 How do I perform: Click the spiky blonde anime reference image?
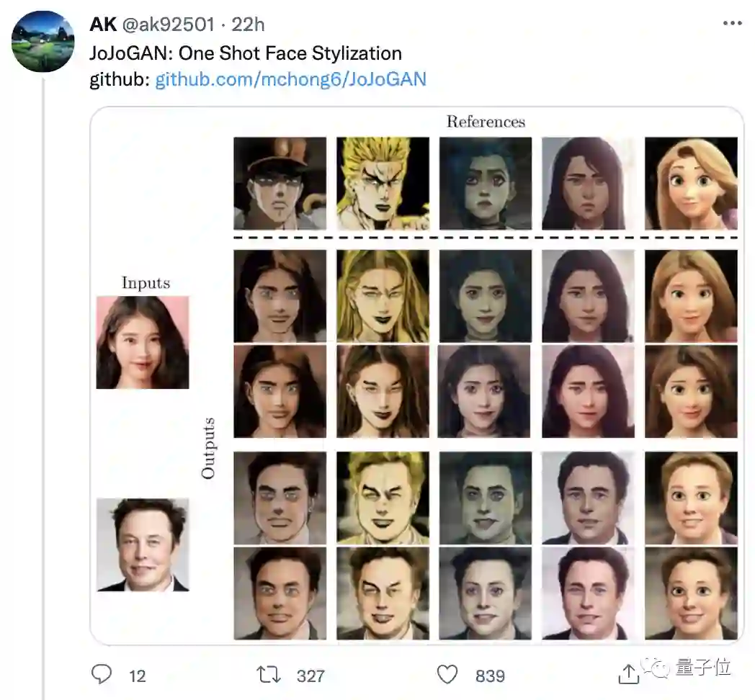point(383,184)
